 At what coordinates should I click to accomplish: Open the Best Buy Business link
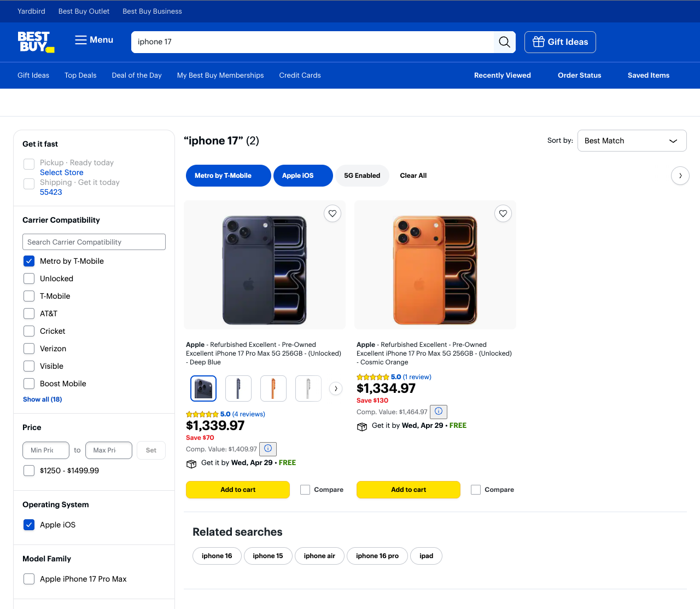(x=152, y=11)
